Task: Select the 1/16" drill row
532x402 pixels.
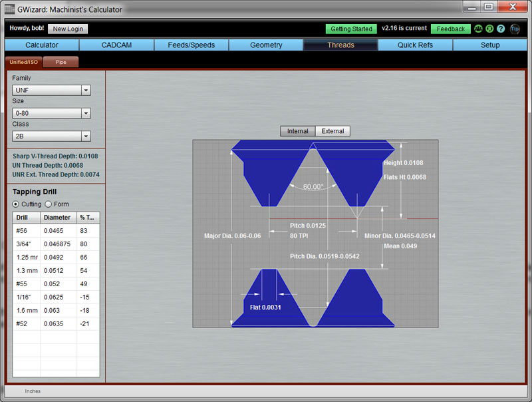Action: (56, 297)
